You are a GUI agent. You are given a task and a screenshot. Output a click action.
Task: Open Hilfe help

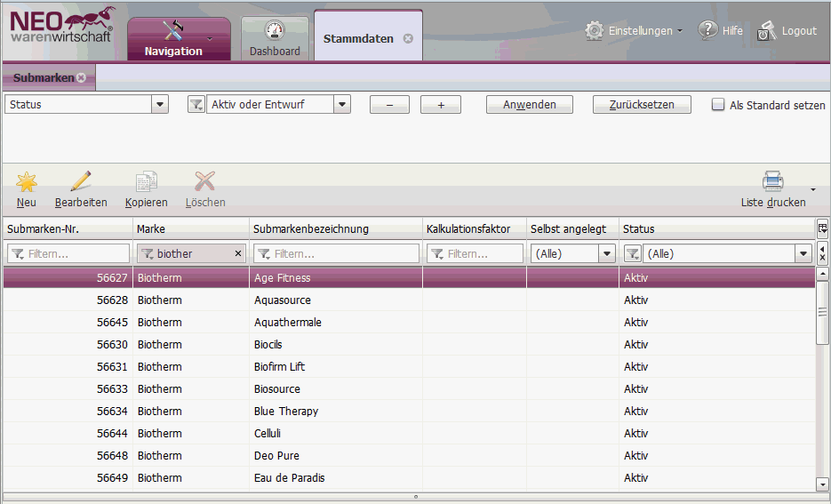720,30
